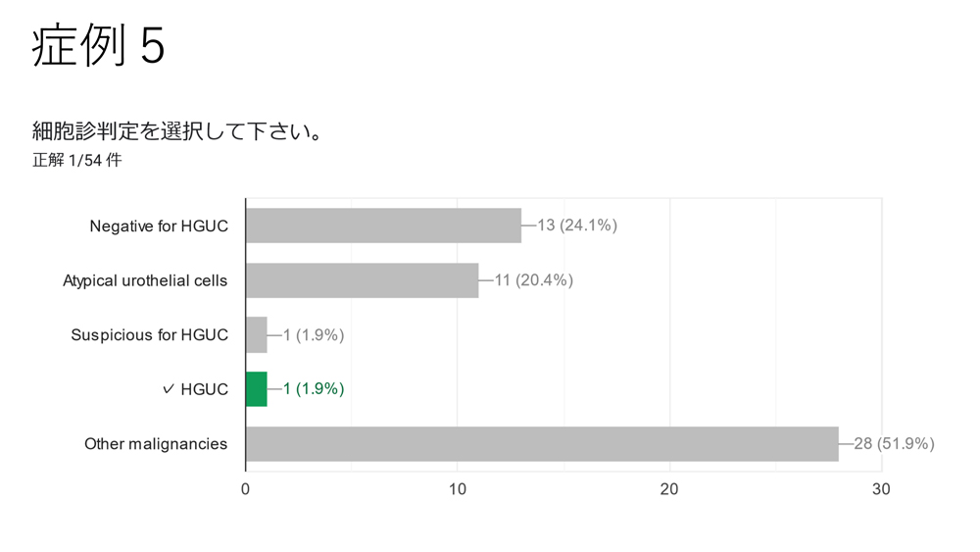Click the 症例 5 heading
Image resolution: width=980 pixels, height=552 pixels.
click(x=98, y=45)
